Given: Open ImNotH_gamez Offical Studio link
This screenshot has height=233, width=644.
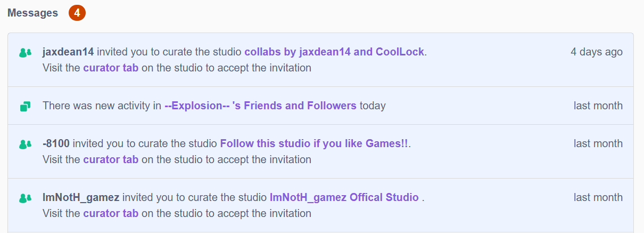Looking at the screenshot, I should [344, 197].
